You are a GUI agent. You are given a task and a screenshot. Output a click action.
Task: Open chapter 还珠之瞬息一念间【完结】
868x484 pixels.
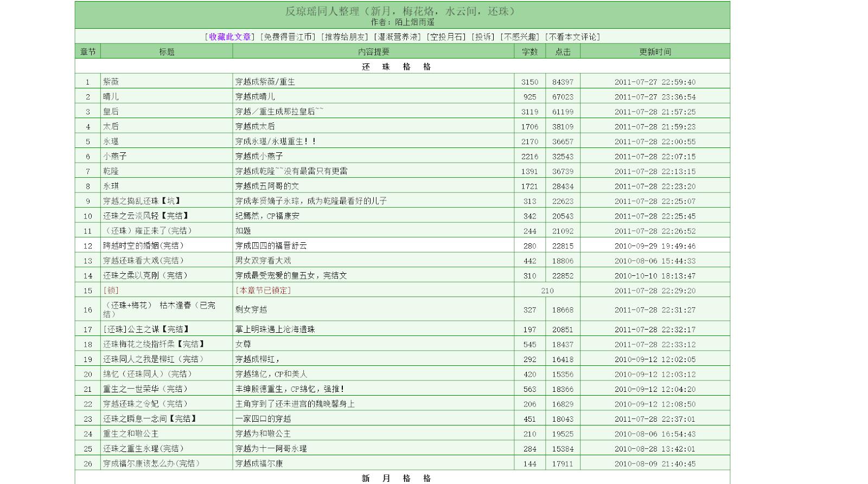tap(150, 419)
